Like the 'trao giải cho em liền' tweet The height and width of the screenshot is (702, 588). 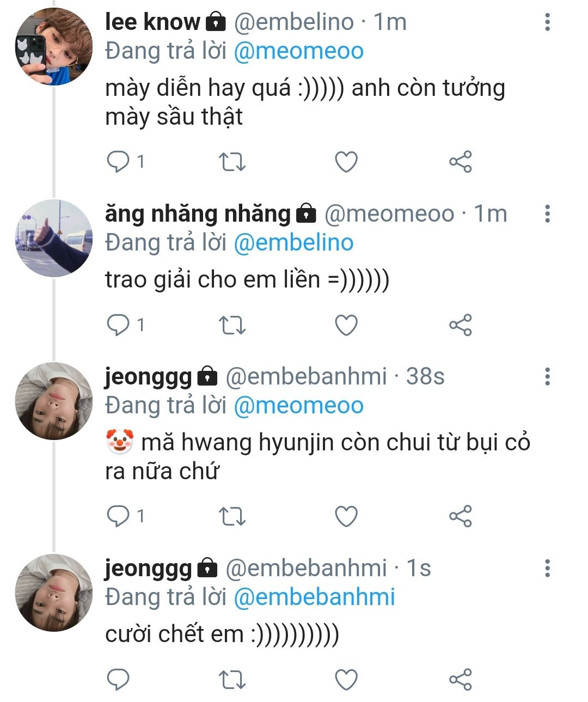tap(346, 325)
